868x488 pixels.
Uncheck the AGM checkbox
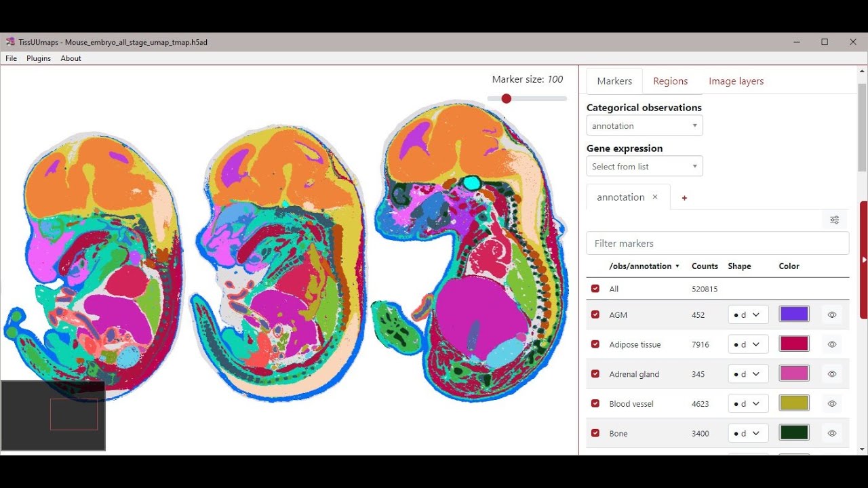point(595,314)
